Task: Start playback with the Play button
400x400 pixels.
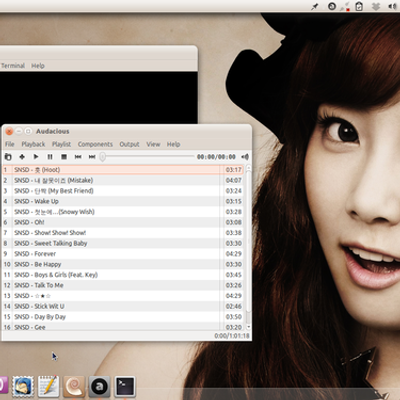Action: pyautogui.click(x=36, y=157)
